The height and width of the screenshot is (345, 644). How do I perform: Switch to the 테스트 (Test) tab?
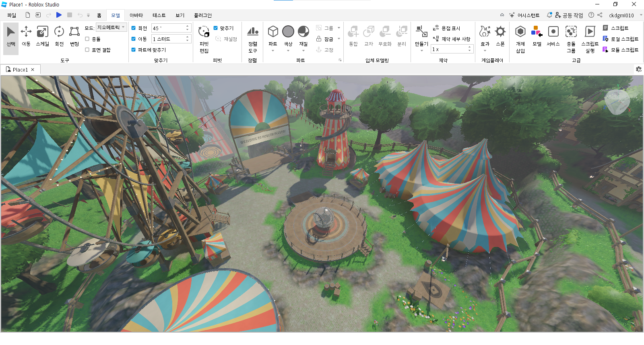click(x=159, y=15)
